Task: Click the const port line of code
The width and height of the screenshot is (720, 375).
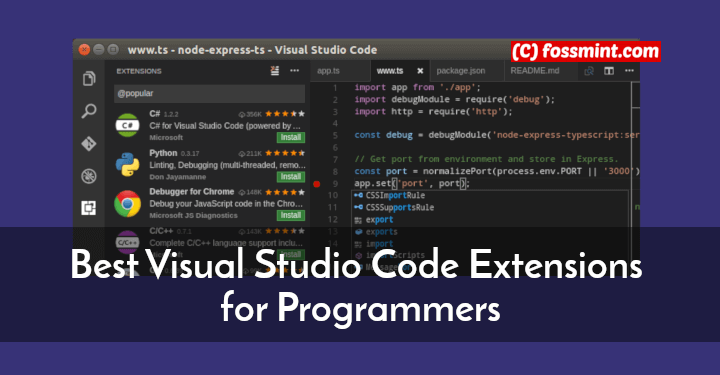Action: point(496,171)
